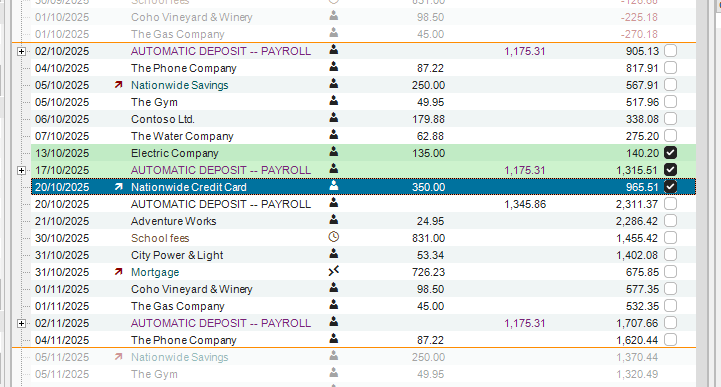The image size is (721, 387).
Task: Click the person icon on Contoso Ltd. row
Action: tap(334, 118)
